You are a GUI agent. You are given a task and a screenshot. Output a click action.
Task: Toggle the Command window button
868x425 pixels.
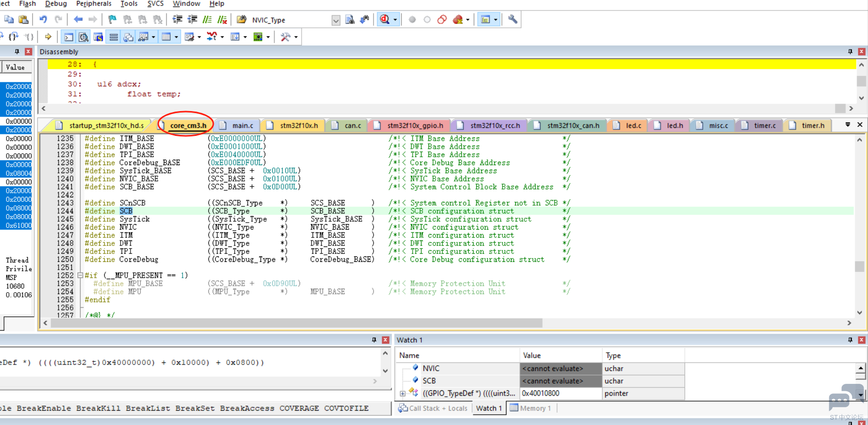click(69, 37)
